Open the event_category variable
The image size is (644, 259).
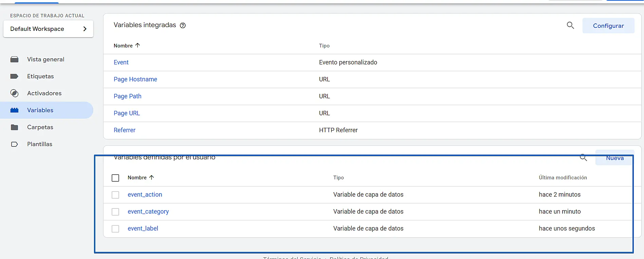click(x=148, y=212)
